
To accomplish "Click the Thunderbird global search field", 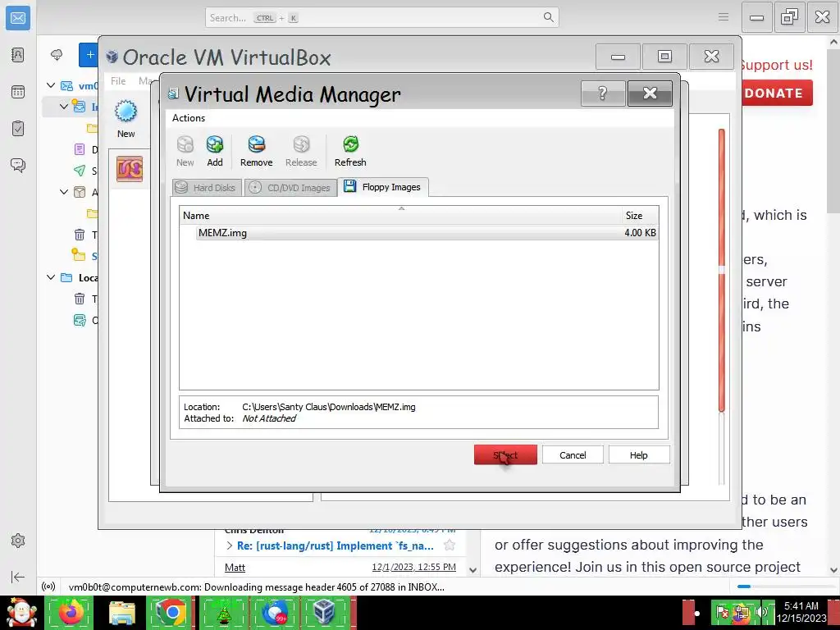I will pyautogui.click(x=381, y=18).
